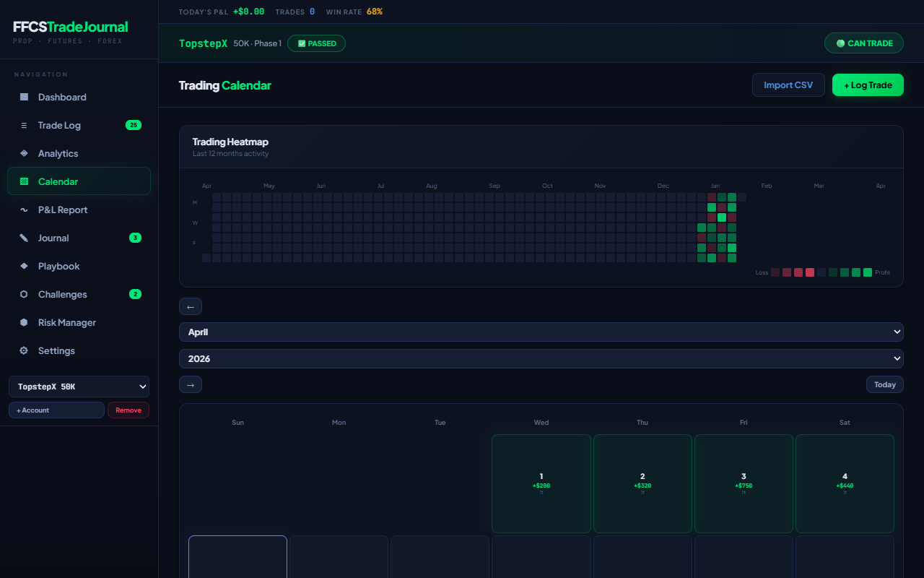
Task: Click the Import CSV button
Action: 788,85
